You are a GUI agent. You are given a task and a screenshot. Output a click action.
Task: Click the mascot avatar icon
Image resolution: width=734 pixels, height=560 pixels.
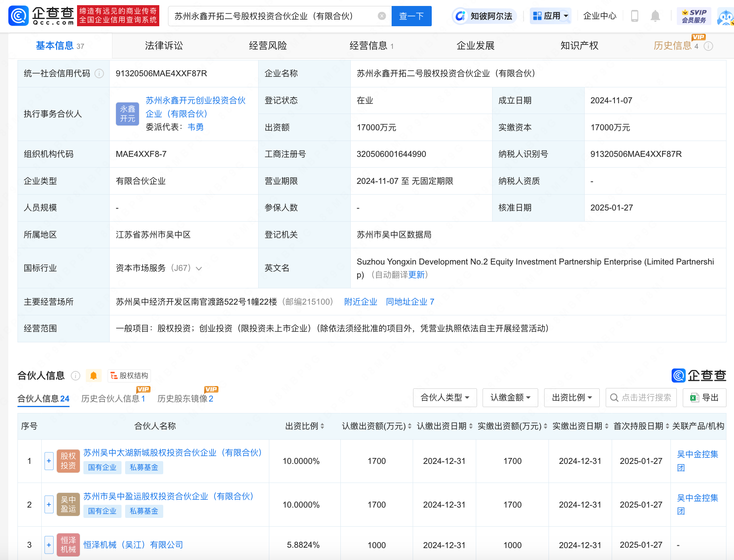(x=726, y=17)
